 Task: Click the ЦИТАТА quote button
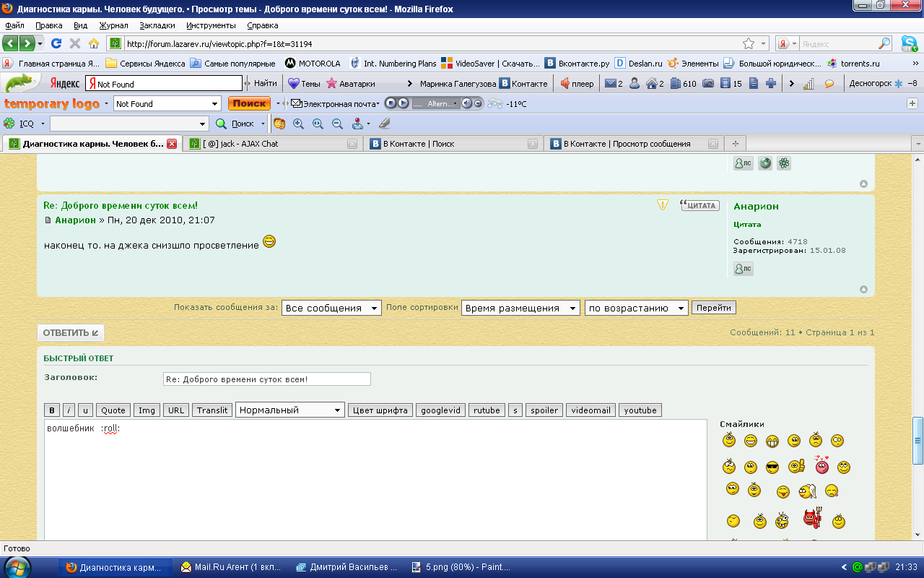pyautogui.click(x=699, y=205)
